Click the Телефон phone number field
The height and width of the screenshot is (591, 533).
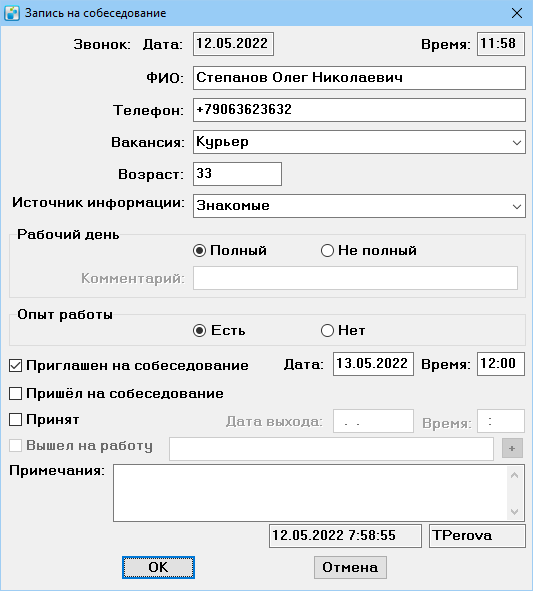(x=359, y=110)
